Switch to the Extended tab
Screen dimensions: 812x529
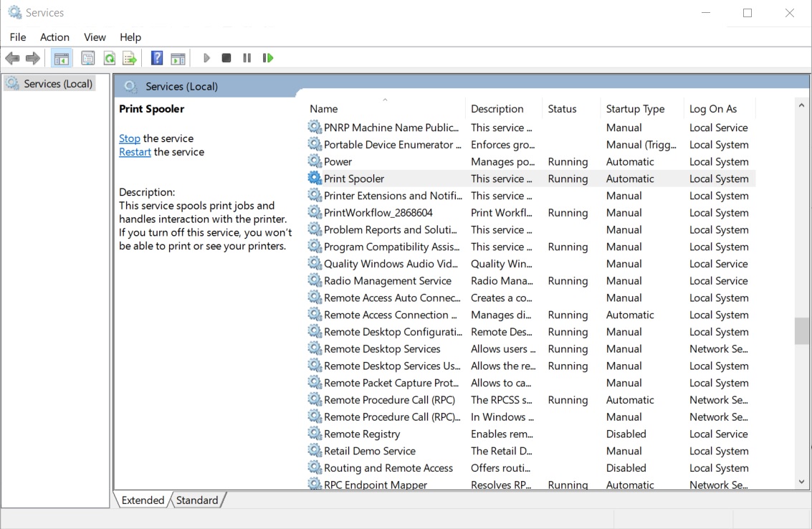point(143,500)
